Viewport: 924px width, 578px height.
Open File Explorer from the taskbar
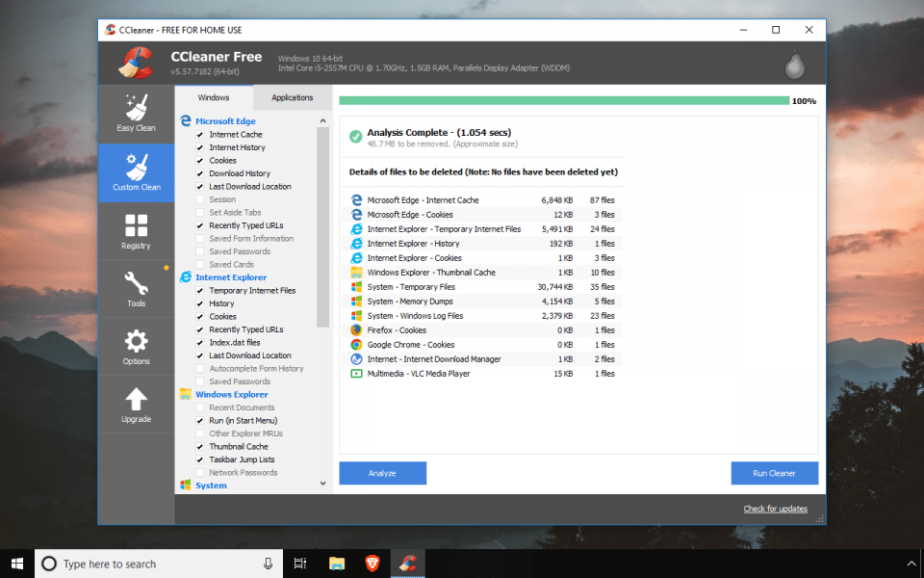[337, 564]
